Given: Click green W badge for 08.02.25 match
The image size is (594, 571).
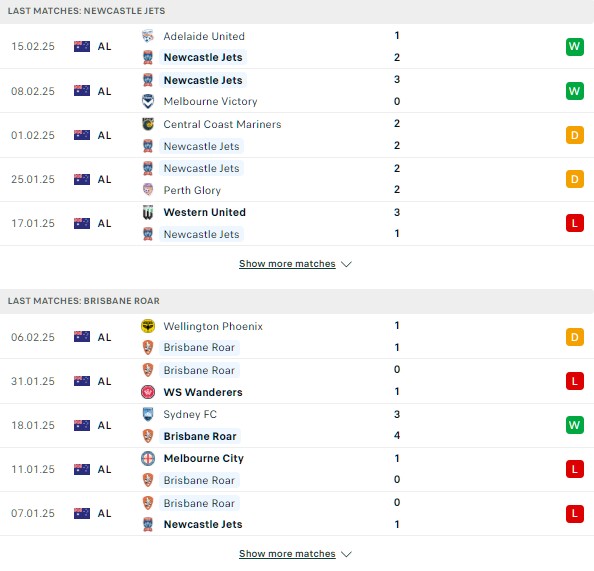Looking at the screenshot, I should coord(574,91).
